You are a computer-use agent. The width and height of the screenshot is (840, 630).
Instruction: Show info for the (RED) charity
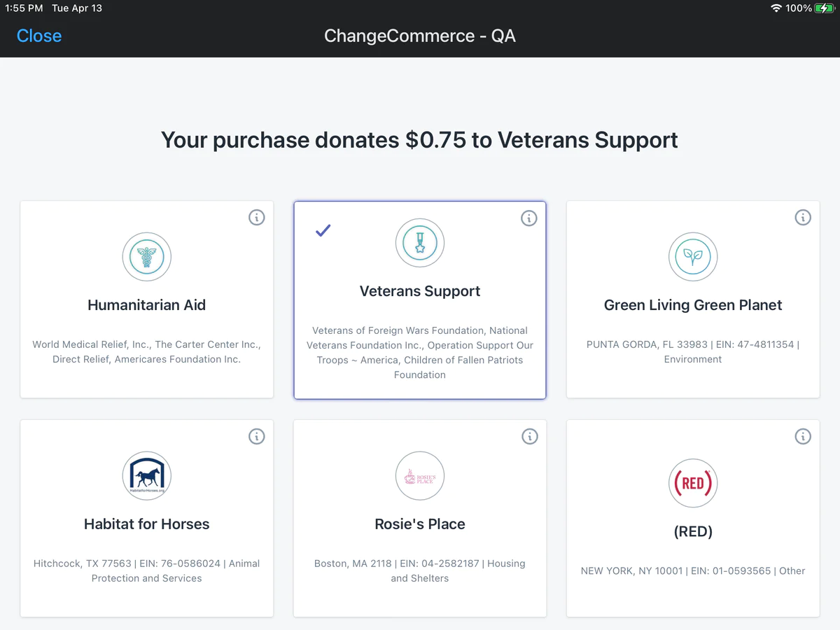[x=803, y=437]
